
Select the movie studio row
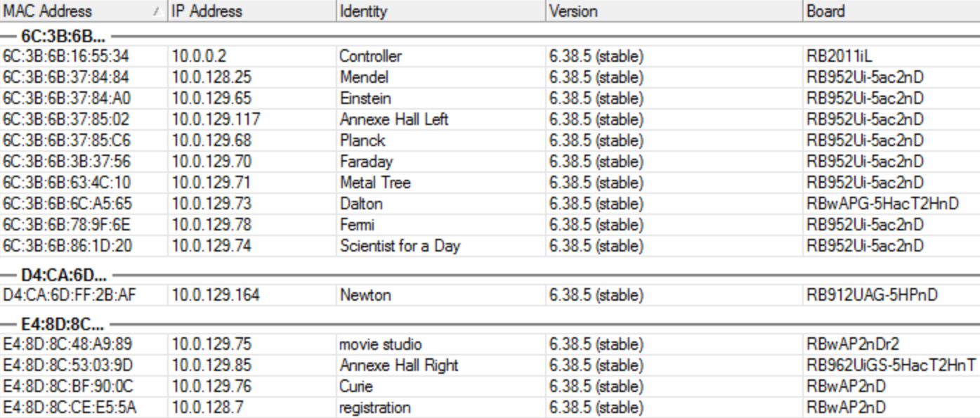click(x=381, y=344)
